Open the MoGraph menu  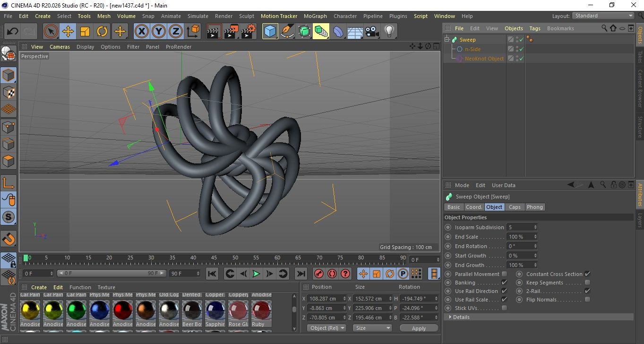coord(315,16)
